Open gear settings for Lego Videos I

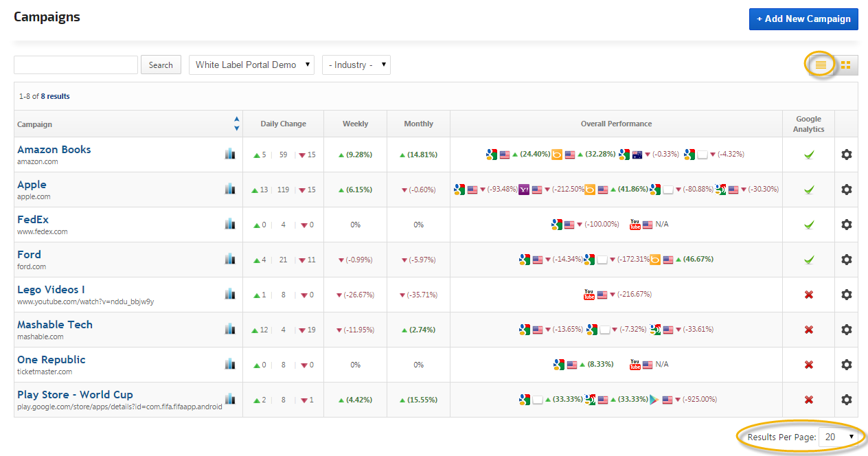tap(846, 295)
